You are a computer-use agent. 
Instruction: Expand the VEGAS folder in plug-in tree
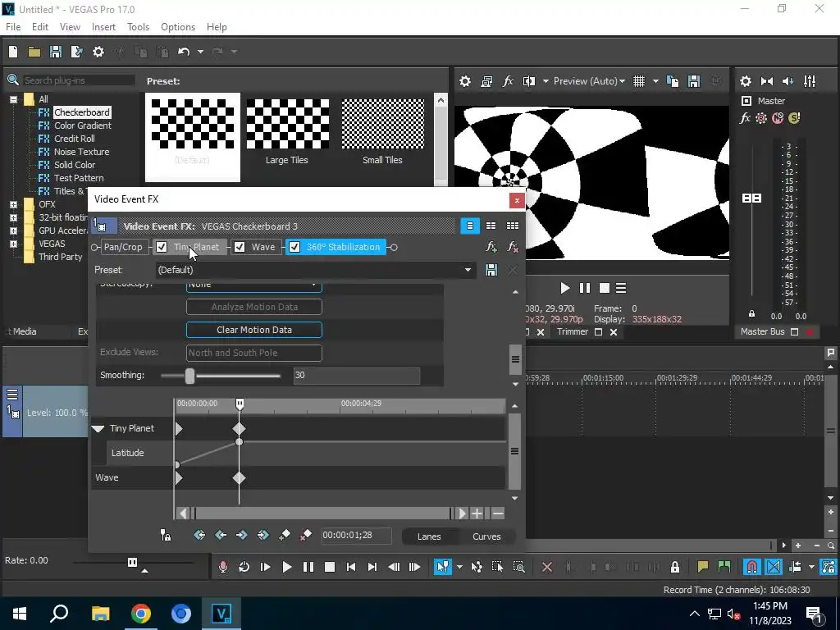coord(13,244)
